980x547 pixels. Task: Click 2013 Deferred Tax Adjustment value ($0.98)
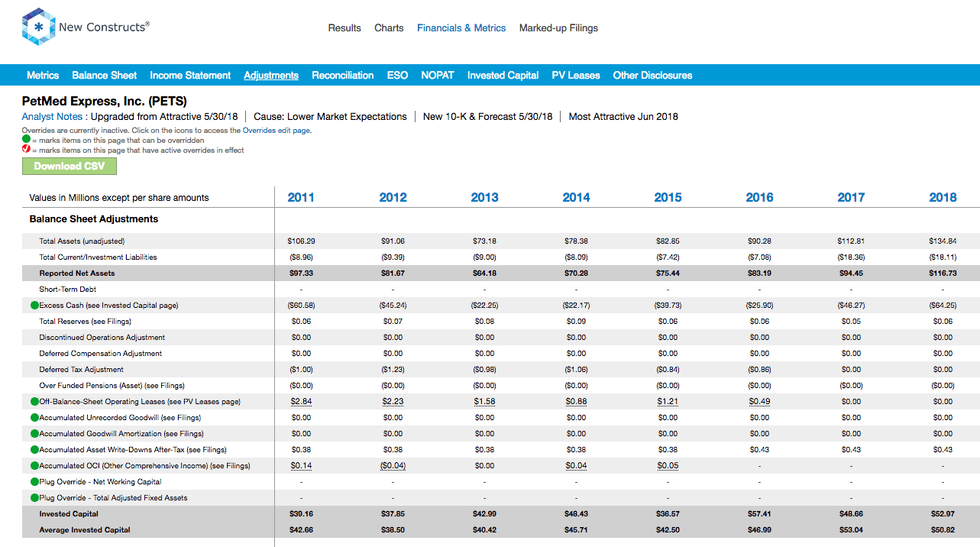tap(484, 370)
